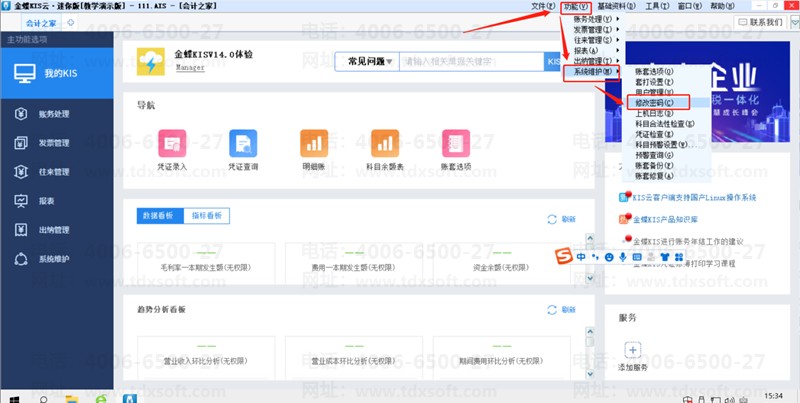Open the 基础资料 menu

click(616, 6)
